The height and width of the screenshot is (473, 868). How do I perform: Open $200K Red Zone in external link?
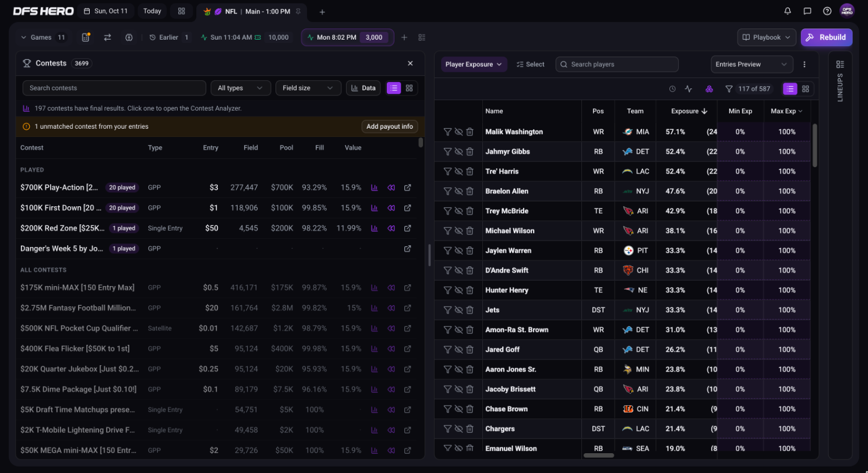[x=408, y=228]
